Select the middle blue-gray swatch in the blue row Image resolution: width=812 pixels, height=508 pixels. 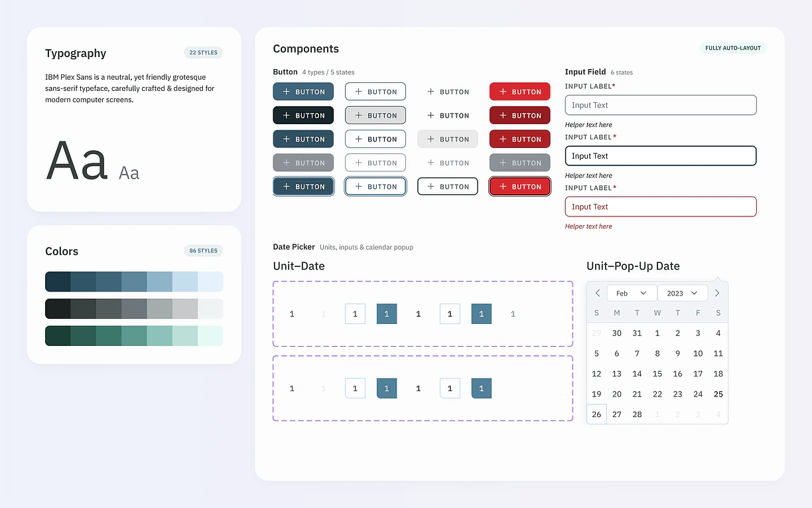point(134,282)
